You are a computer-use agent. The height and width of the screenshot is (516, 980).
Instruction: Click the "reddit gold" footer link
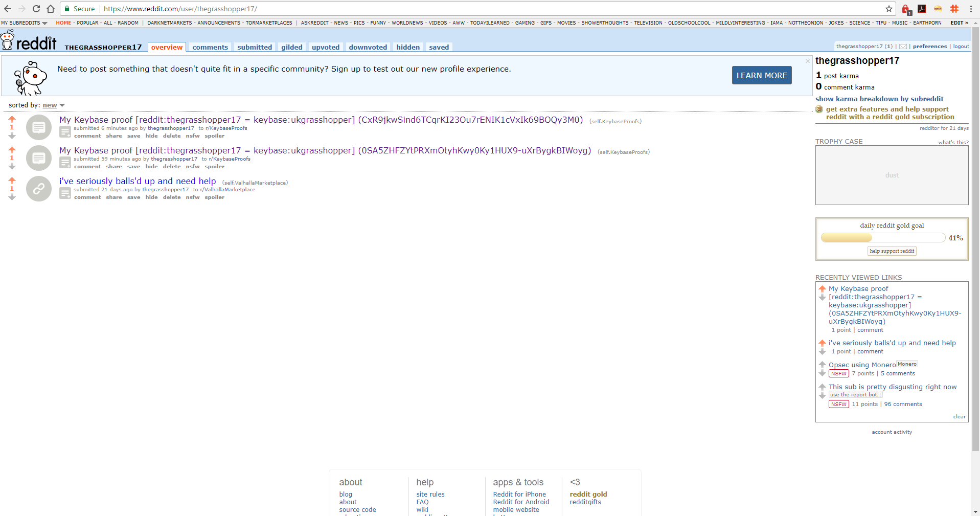coord(588,495)
